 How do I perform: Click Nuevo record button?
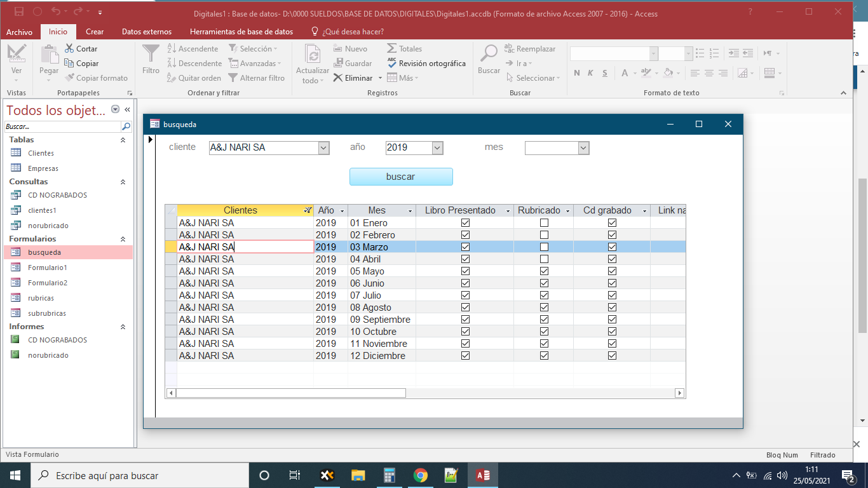(350, 49)
